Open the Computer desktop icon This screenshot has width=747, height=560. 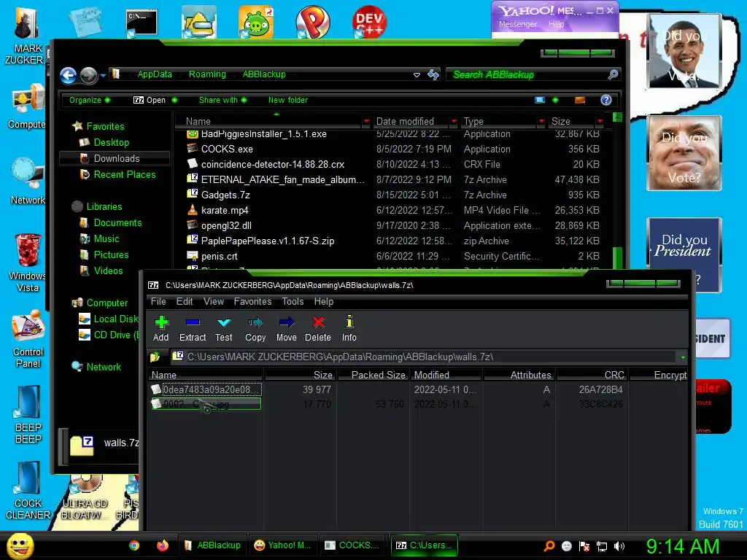[27, 107]
